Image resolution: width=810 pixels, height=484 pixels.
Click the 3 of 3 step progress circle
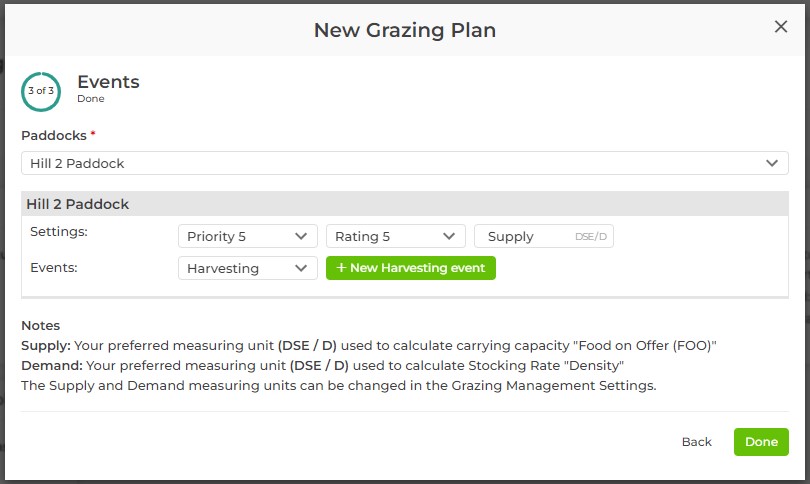click(x=41, y=90)
